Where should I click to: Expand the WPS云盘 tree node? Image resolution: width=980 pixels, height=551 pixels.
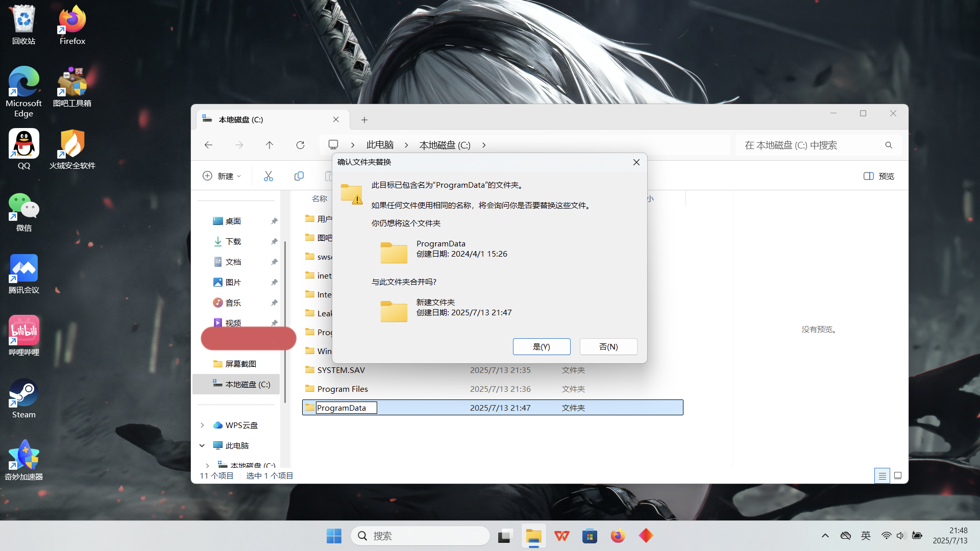202,425
